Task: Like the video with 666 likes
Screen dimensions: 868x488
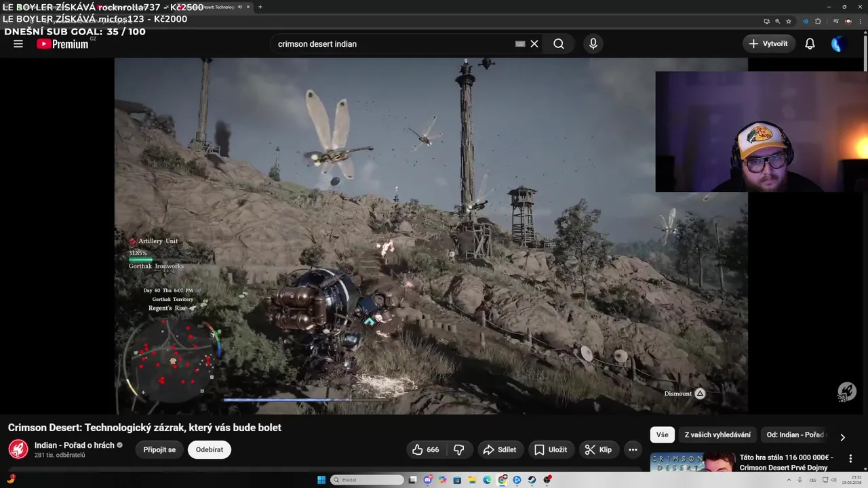Action: [x=426, y=449]
